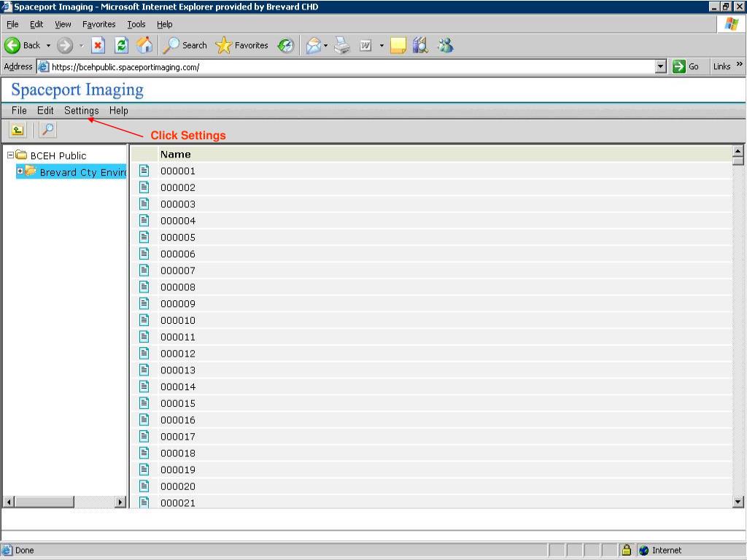Viewport: 747px width, 560px height.
Task: Open the Spaceport Edit menu
Action: pyautogui.click(x=45, y=111)
